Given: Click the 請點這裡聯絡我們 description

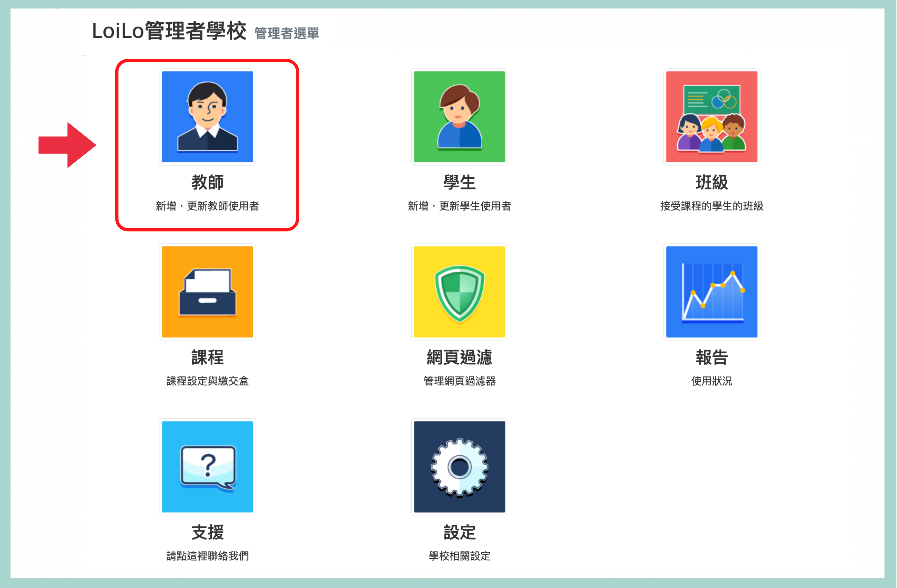Looking at the screenshot, I should (x=207, y=556).
